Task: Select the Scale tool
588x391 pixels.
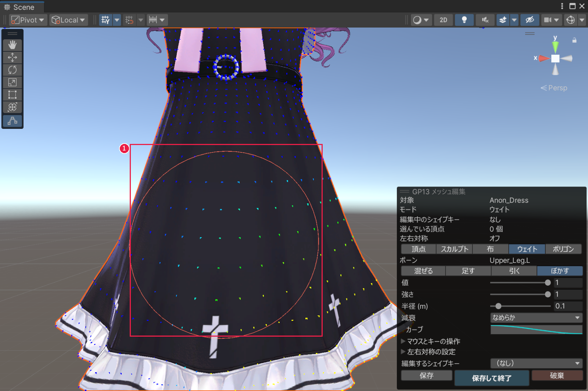Action: point(12,82)
